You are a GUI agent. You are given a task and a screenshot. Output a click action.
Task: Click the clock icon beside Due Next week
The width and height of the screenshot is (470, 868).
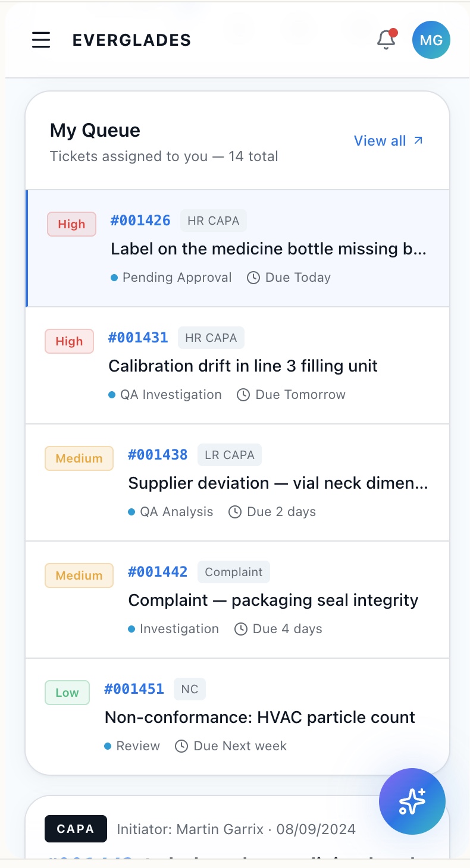pyautogui.click(x=181, y=746)
